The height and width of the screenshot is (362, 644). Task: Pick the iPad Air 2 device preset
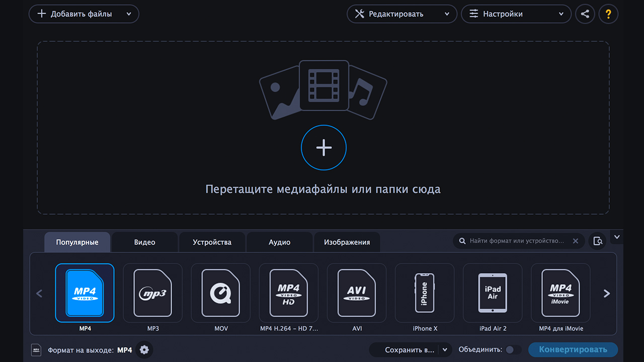[x=492, y=293]
